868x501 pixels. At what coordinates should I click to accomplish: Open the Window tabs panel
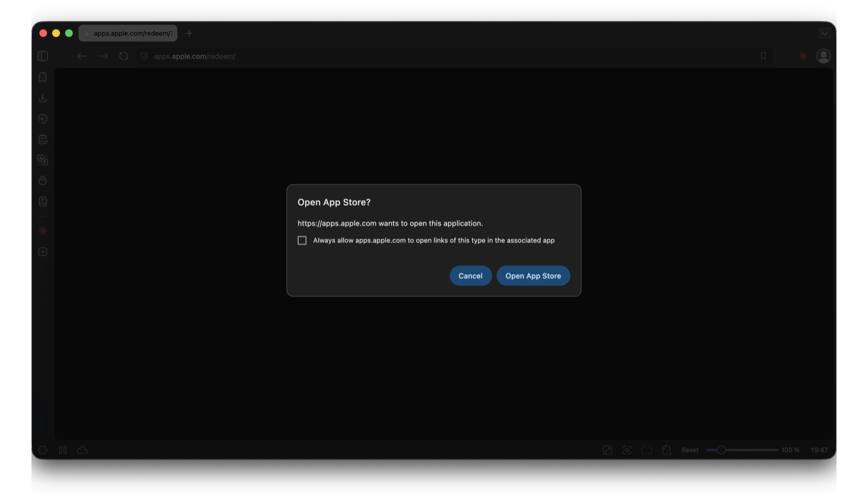pyautogui.click(x=43, y=180)
